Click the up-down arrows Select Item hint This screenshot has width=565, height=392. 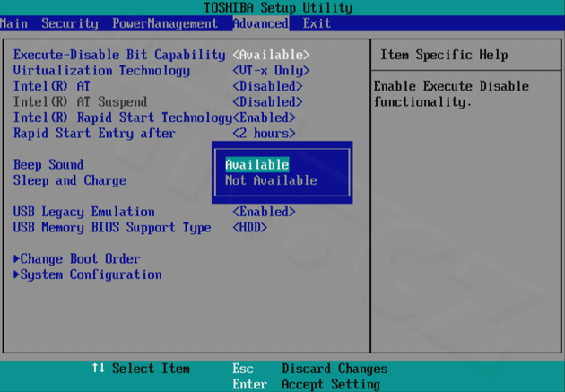tap(141, 369)
